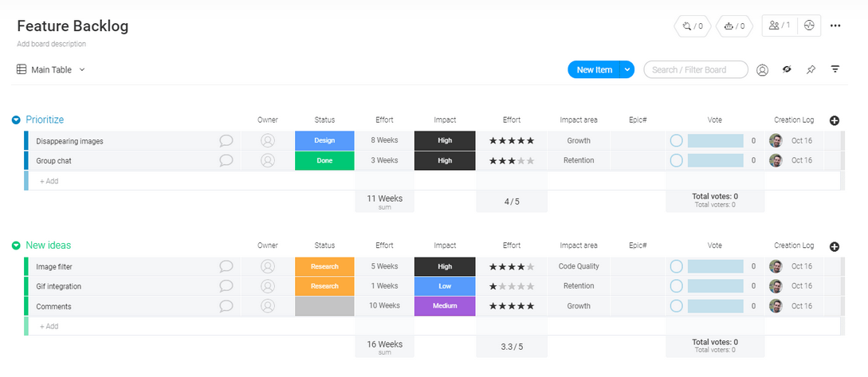Click the Main Table grid icon
The height and width of the screenshot is (377, 868).
22,69
